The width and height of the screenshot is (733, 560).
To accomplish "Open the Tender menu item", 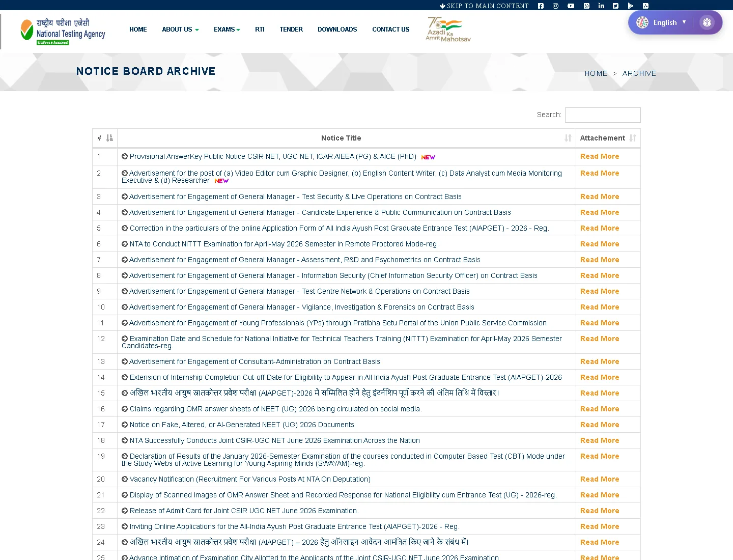I will (x=291, y=30).
